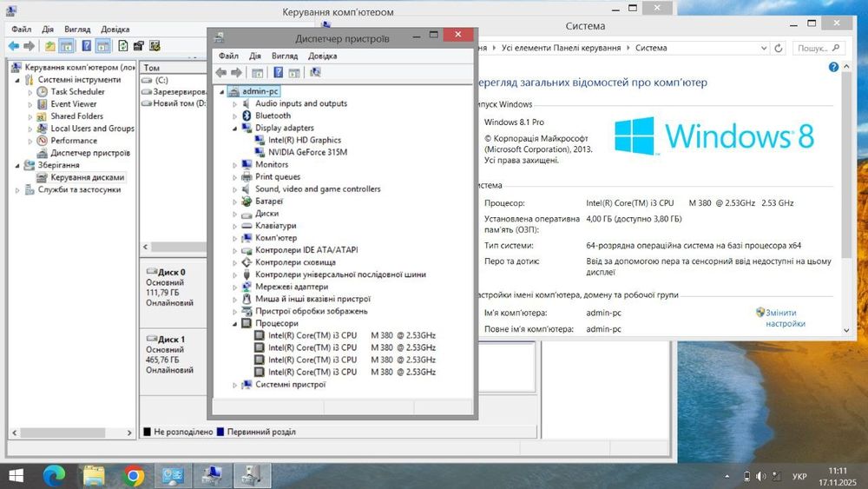868x489 pixels.
Task: Expand Print queues node
Action: [x=234, y=177]
